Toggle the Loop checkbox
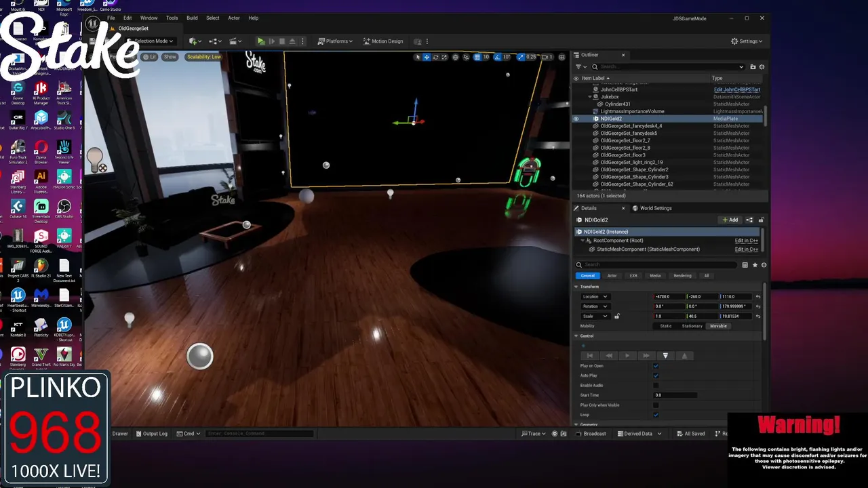The height and width of the screenshot is (488, 868). 656,415
